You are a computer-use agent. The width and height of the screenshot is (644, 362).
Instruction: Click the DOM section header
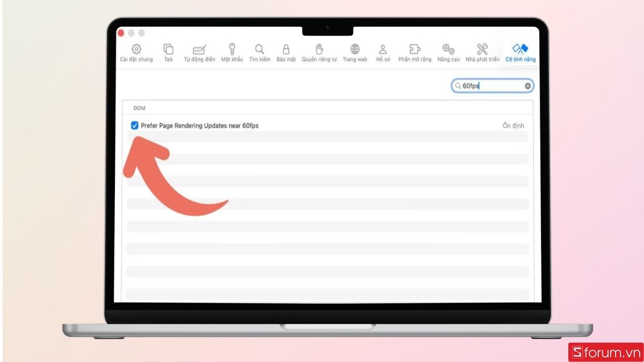coord(140,108)
